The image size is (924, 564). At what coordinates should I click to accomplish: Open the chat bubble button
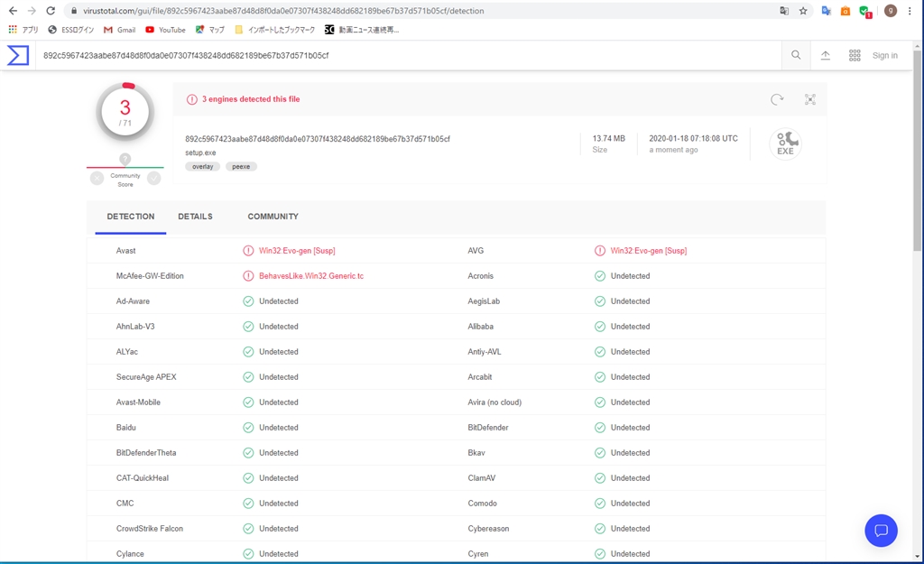coord(881,531)
